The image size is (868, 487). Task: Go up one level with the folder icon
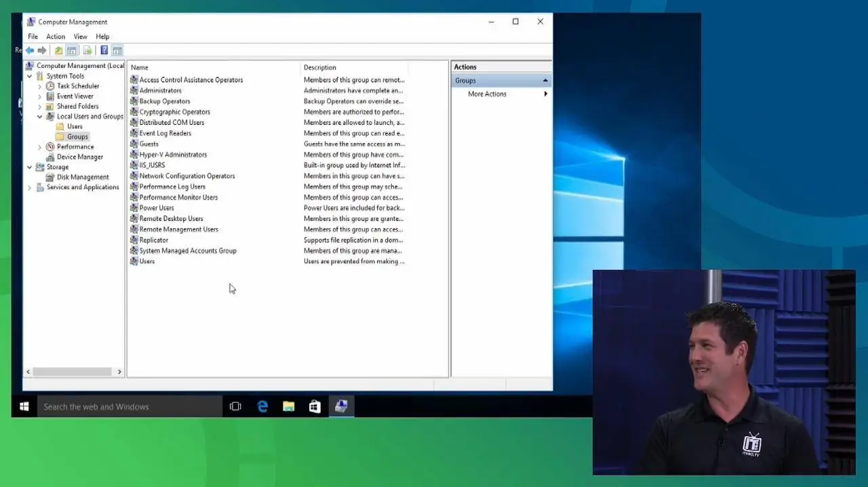pos(58,50)
